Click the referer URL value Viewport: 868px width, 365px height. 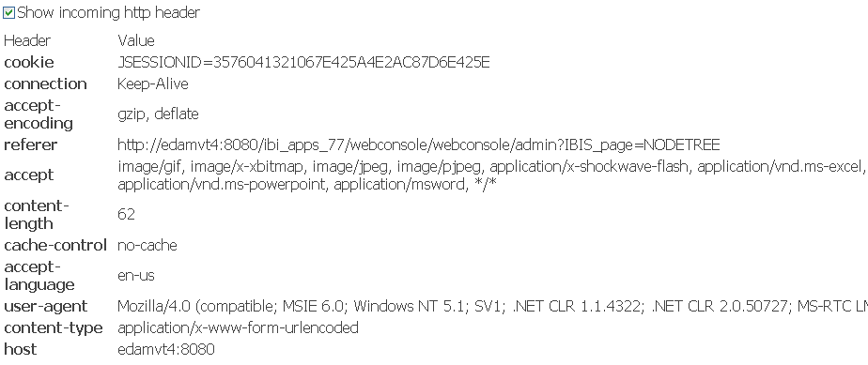(x=419, y=144)
